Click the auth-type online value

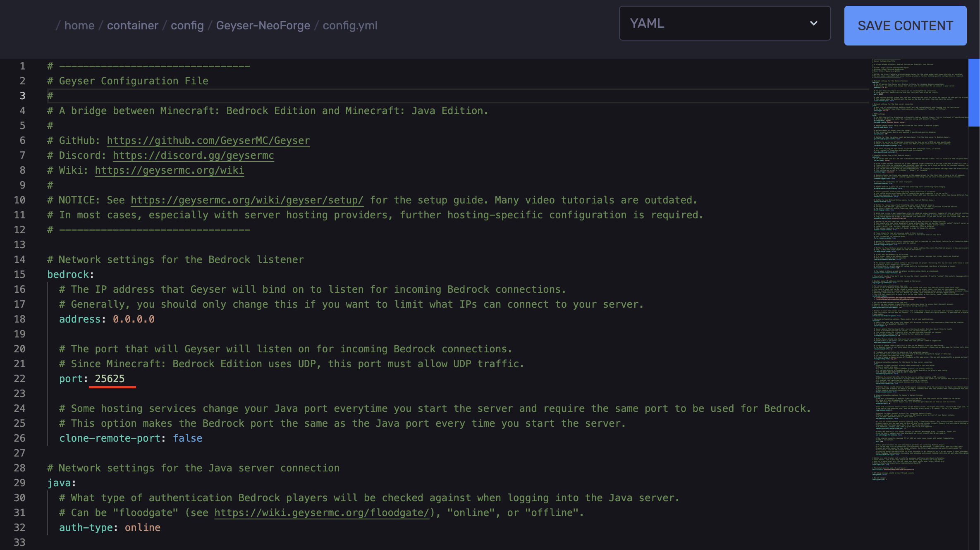pos(142,528)
